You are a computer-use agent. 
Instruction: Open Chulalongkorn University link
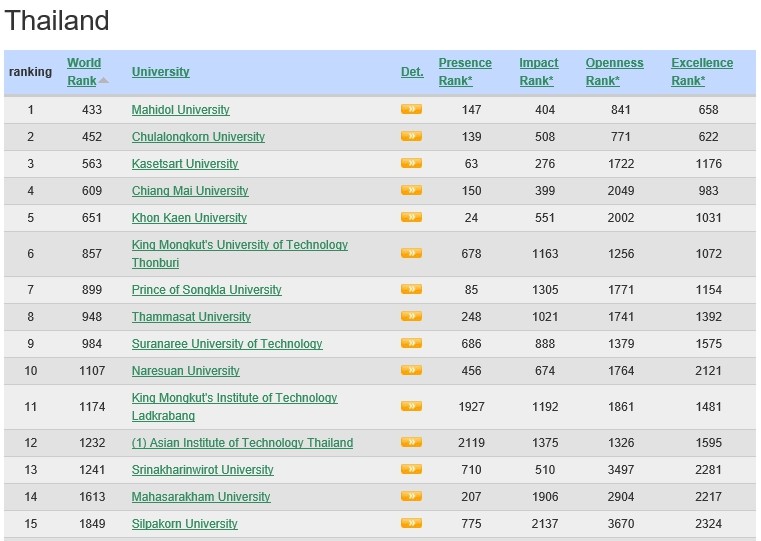pos(198,137)
